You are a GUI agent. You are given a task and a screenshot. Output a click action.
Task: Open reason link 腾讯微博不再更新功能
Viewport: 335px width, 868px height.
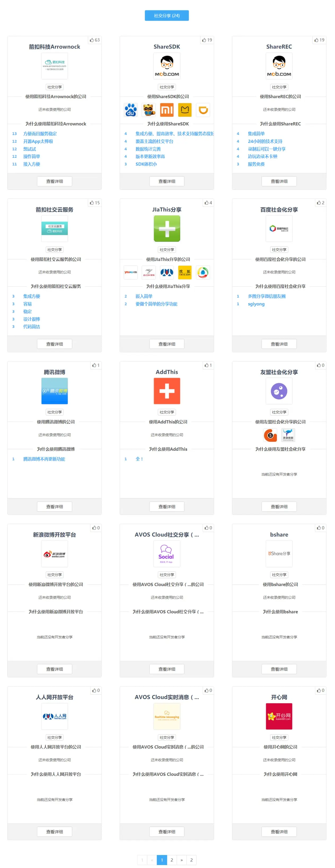[x=44, y=459]
